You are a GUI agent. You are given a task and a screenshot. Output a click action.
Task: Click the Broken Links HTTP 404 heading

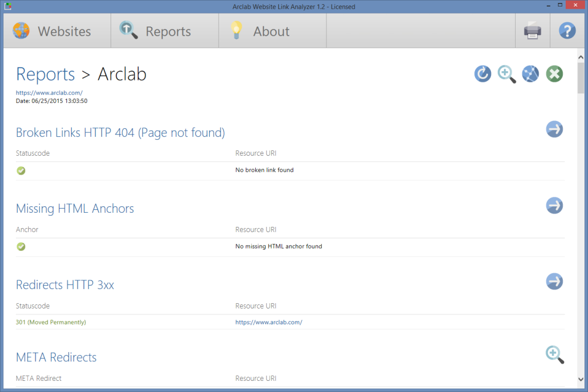[x=121, y=133]
